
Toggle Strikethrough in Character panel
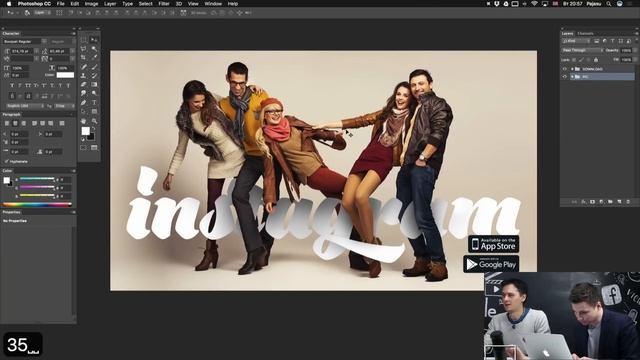[x=68, y=85]
